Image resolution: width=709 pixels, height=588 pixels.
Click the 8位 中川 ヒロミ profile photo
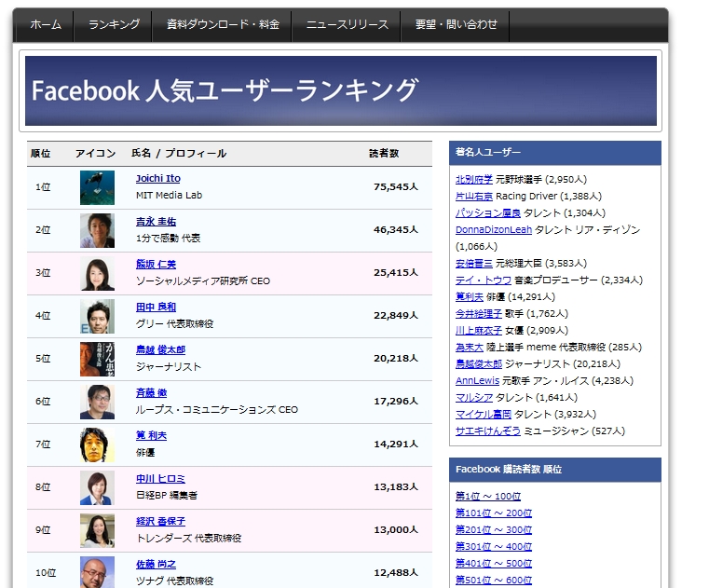(97, 487)
